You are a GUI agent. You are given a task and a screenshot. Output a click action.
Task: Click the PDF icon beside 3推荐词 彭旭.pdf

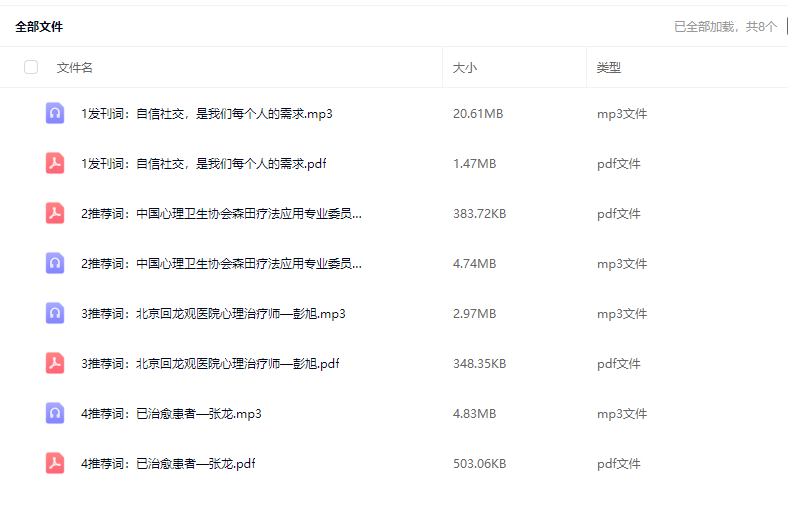55,363
